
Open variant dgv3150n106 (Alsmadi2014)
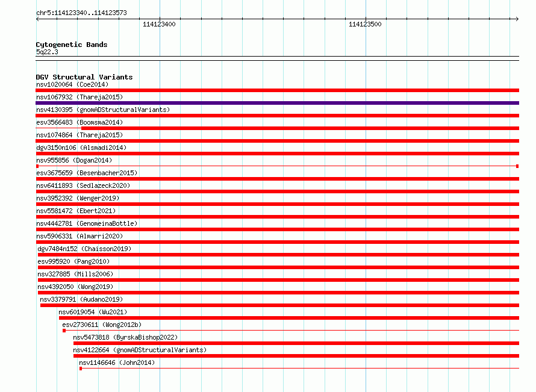81,148
